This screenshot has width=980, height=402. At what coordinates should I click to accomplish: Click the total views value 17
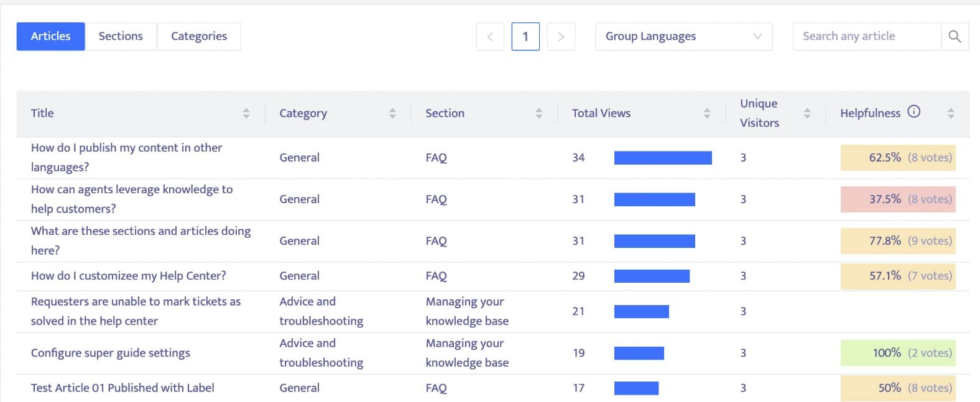[x=578, y=388]
